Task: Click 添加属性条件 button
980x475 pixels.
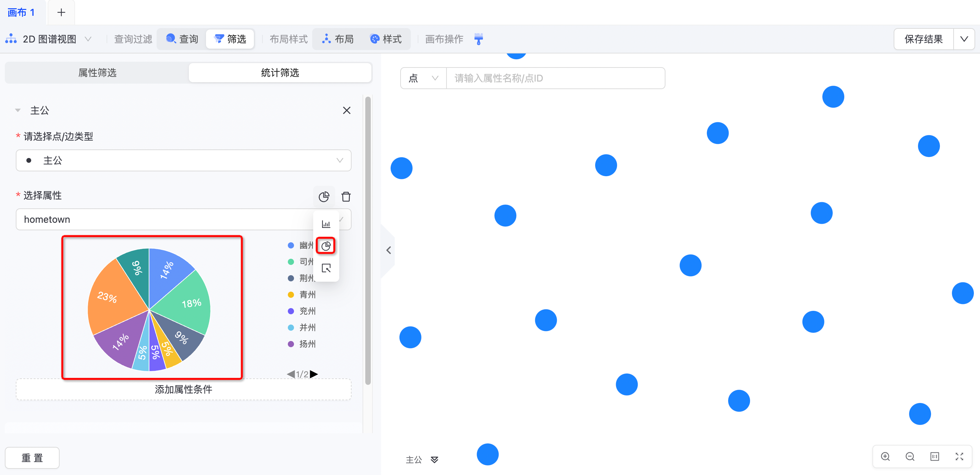Action: tap(183, 389)
